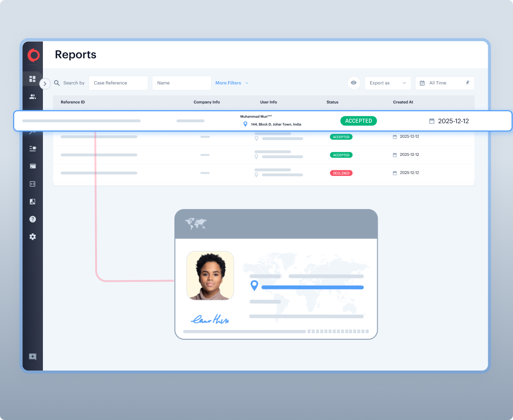
Task: Open the settings gear icon
Action: (33, 237)
